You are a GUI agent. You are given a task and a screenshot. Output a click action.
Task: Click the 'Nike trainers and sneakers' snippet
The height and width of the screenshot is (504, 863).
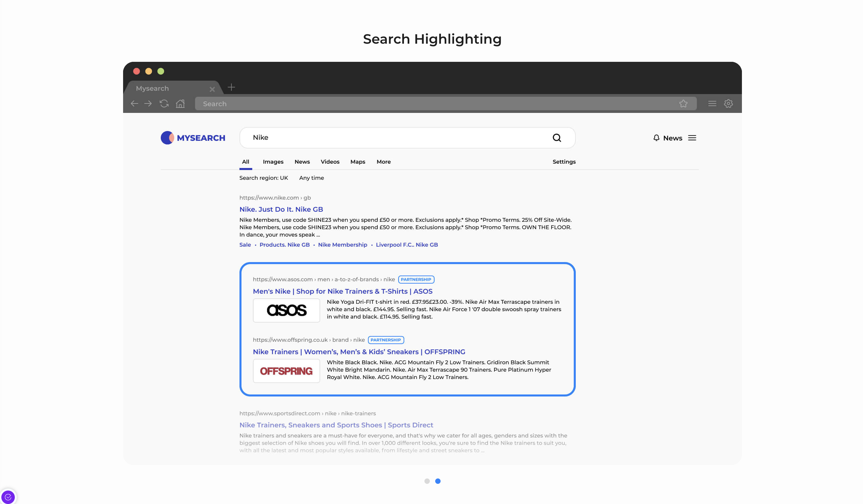[x=403, y=443]
